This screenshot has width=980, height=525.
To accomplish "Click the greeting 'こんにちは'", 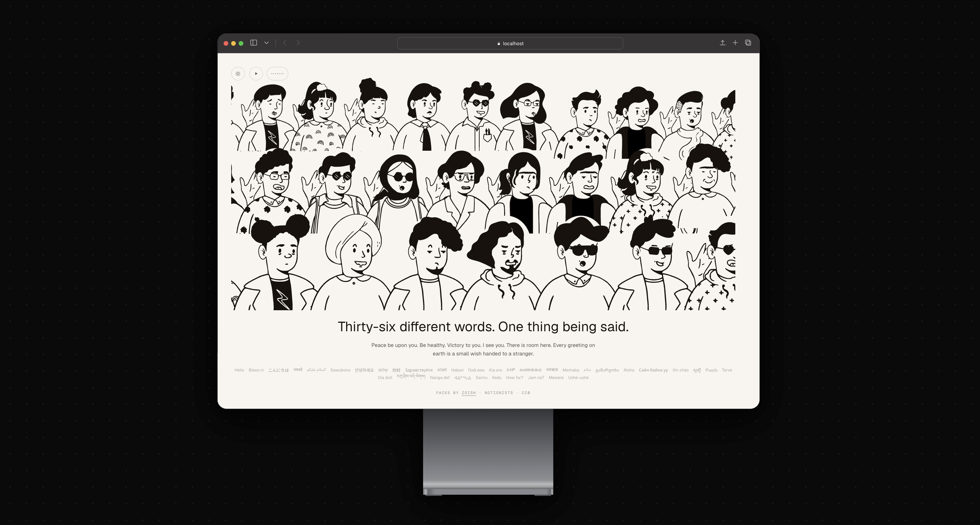I will tap(279, 370).
